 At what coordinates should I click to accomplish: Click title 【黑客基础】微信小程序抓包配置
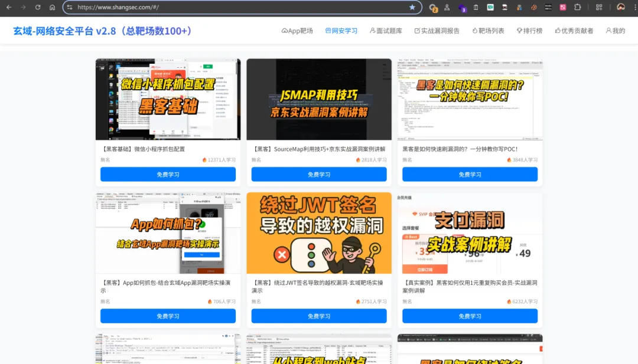[x=143, y=149]
